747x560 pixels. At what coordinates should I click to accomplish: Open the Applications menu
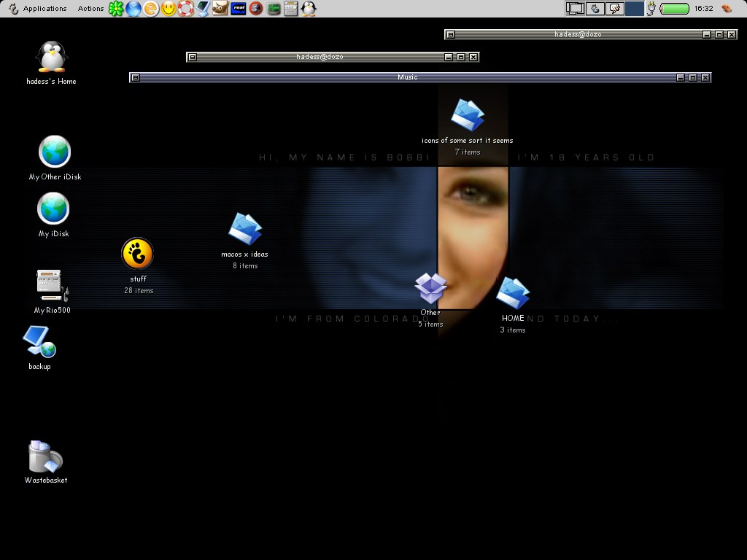point(44,9)
